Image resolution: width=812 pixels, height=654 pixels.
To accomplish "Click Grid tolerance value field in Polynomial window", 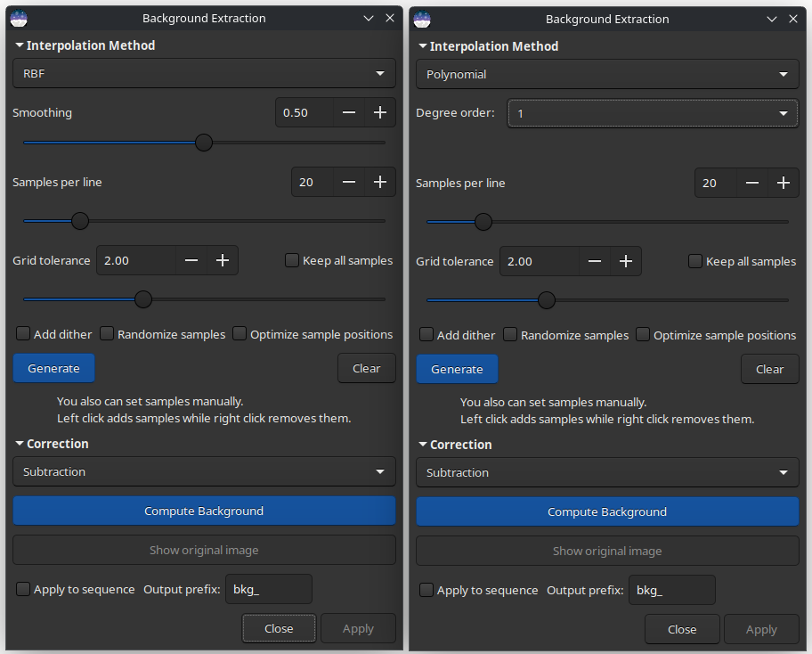I will [x=540, y=261].
